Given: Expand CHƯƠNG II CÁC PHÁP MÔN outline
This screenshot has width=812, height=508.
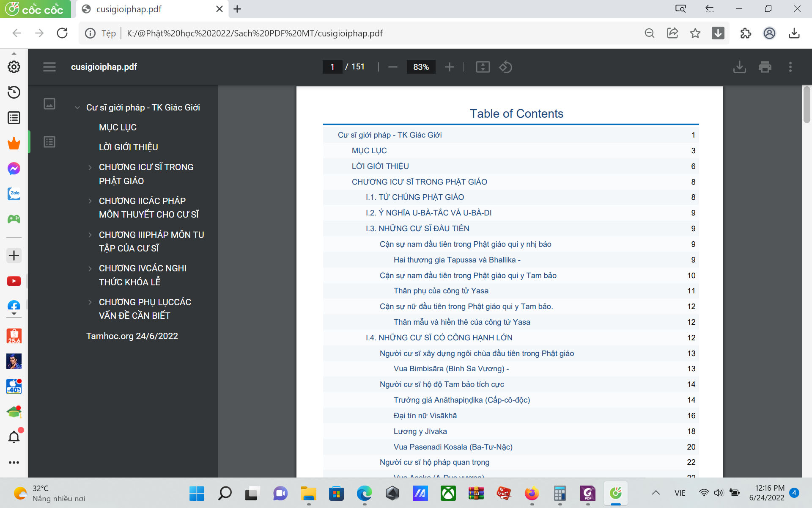Looking at the screenshot, I should coord(90,201).
